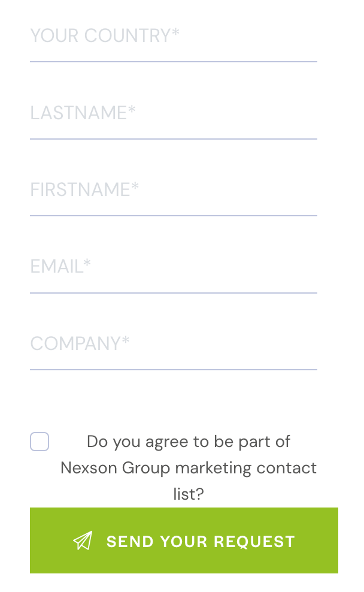
Task: Click the word REQUEST on green button
Action: tap(254, 542)
